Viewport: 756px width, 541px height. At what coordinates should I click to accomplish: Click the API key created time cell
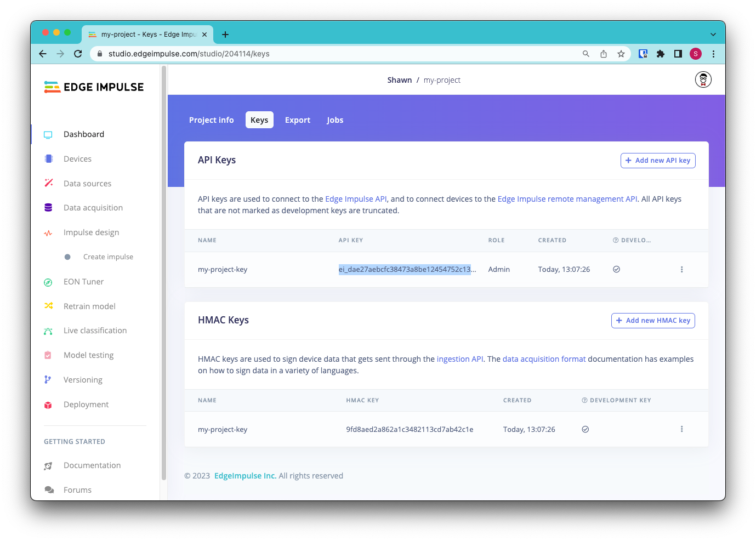[564, 269]
